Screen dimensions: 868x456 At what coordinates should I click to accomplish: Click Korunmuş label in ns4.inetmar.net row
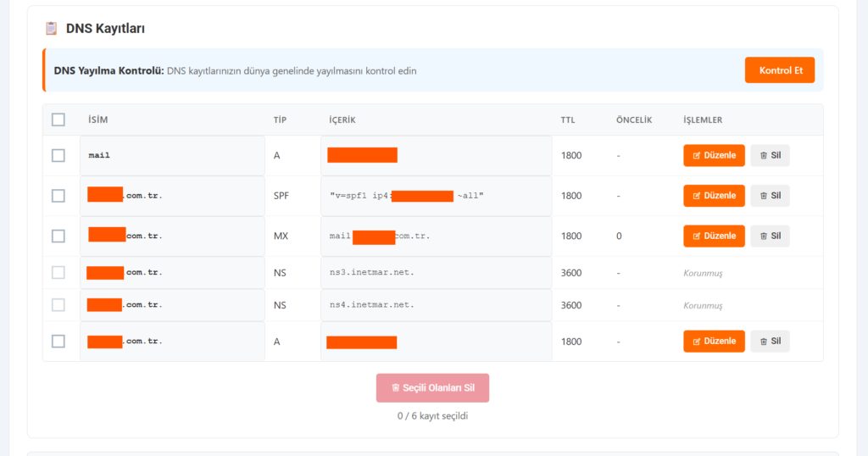pyautogui.click(x=703, y=305)
